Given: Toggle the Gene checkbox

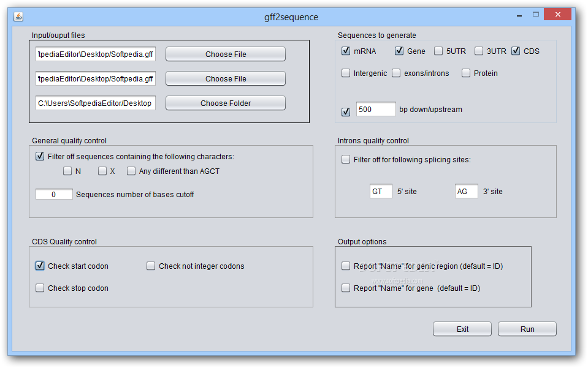Looking at the screenshot, I should tap(399, 51).
